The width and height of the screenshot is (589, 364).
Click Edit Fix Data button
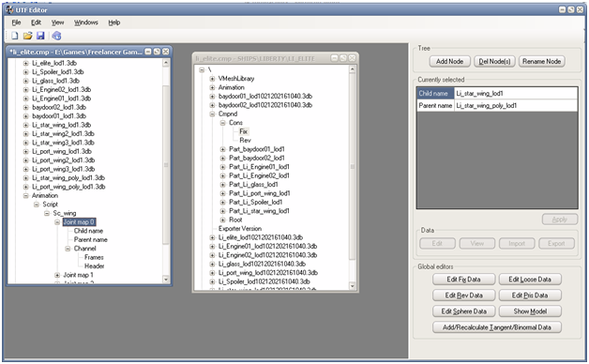click(x=463, y=280)
